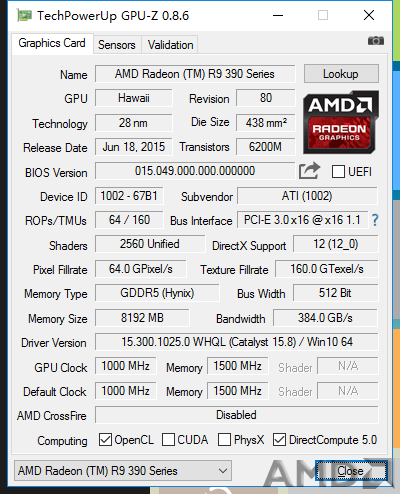Click the GPU-Z app icon in title bar

[x=25, y=15]
